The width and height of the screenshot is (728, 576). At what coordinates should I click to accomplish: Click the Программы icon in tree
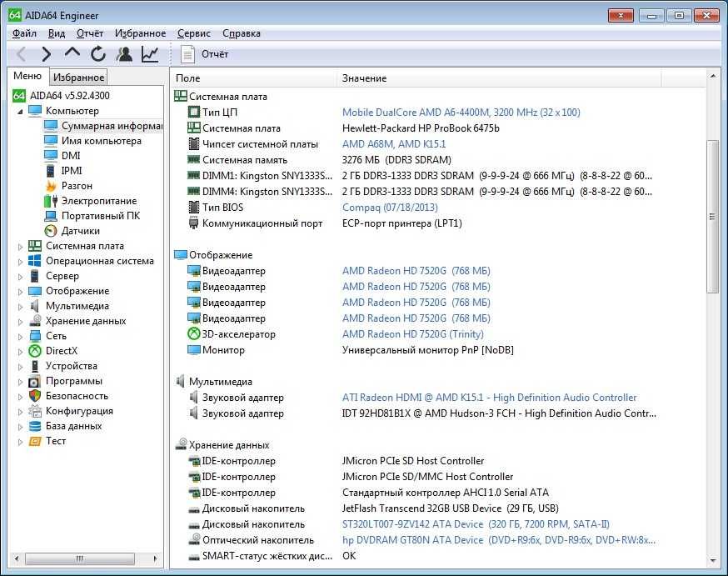[x=35, y=382]
